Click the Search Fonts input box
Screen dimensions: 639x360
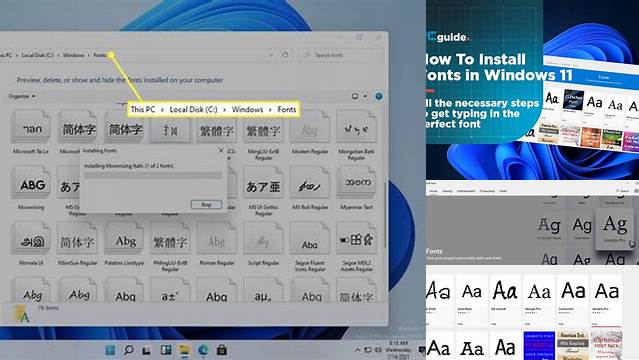pos(341,55)
